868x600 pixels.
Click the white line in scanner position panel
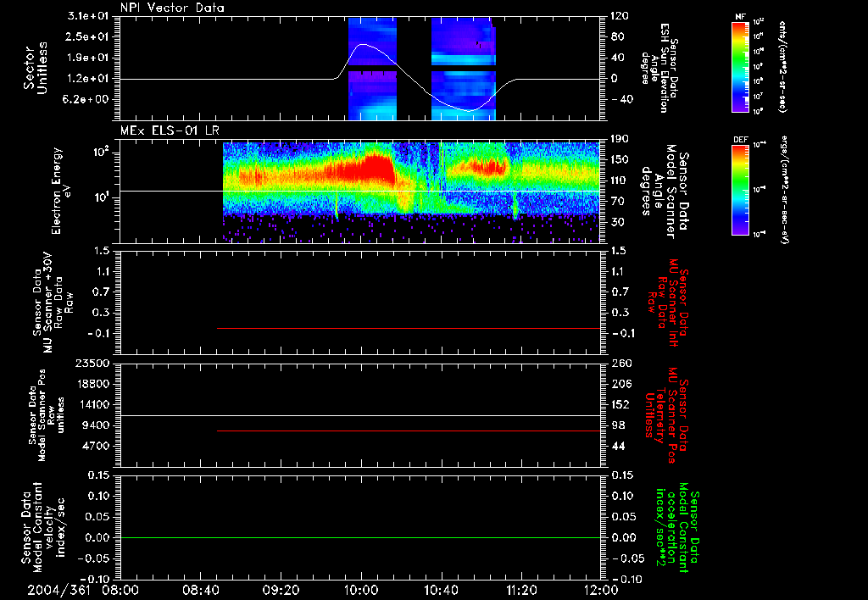[359, 415]
